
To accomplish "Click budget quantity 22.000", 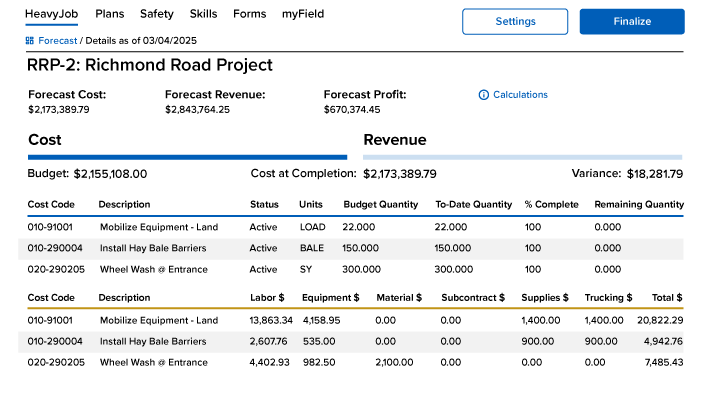I will [359, 227].
